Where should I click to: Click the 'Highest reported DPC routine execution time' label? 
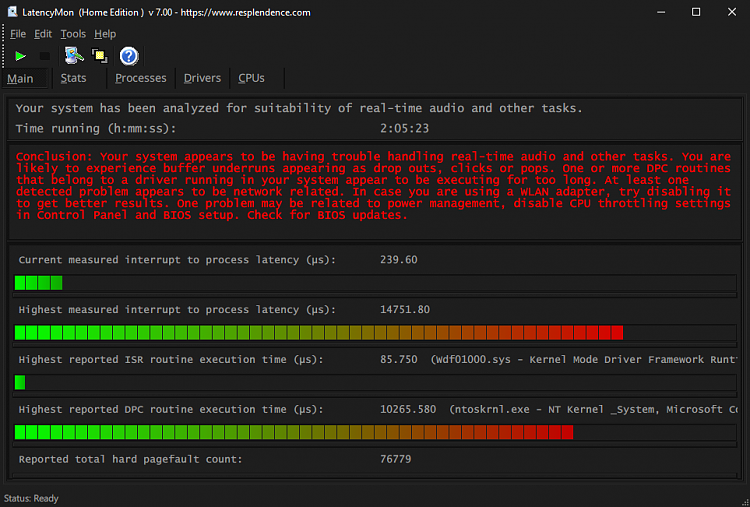pos(171,409)
